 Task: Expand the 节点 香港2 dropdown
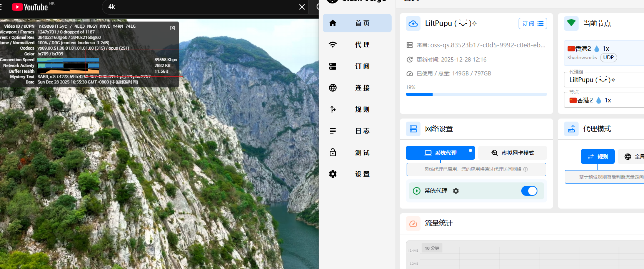pyautogui.click(x=604, y=100)
